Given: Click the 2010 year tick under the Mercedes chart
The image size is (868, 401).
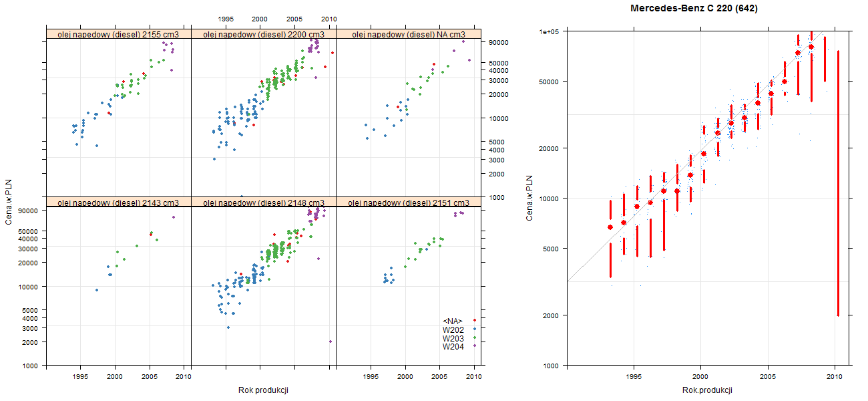Looking at the screenshot, I should [x=835, y=377].
